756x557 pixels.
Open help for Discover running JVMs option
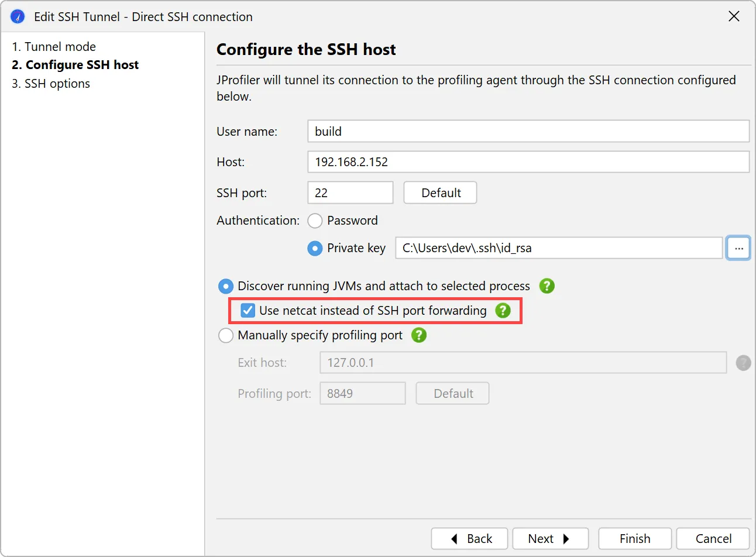click(547, 286)
